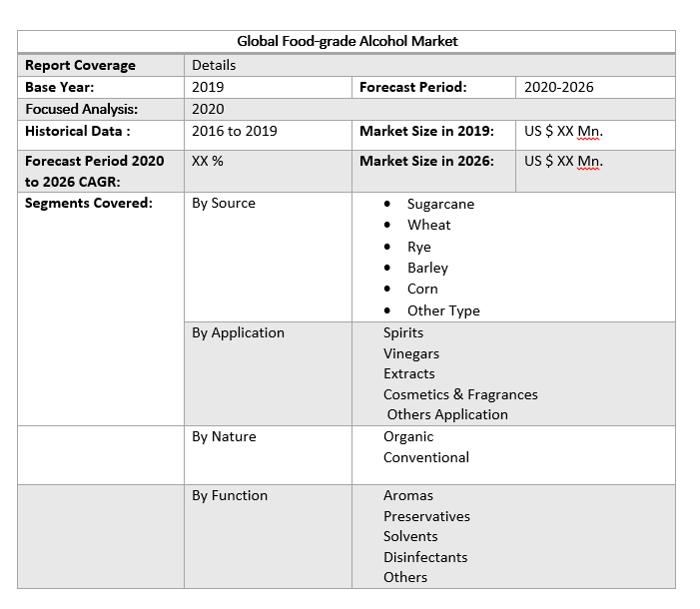This screenshot has height=609, width=700.
Task: Click the Global Food-grade Alcohol Market title
Action: (x=347, y=41)
